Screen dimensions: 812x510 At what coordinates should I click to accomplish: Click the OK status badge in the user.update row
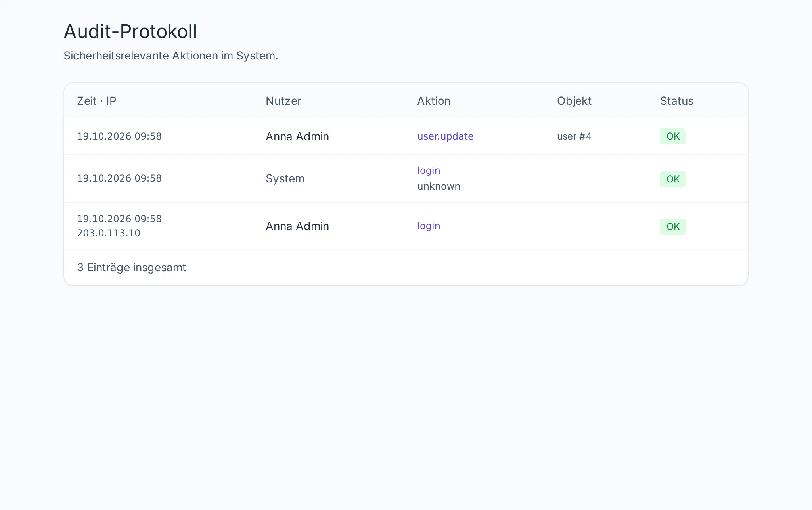[673, 136]
